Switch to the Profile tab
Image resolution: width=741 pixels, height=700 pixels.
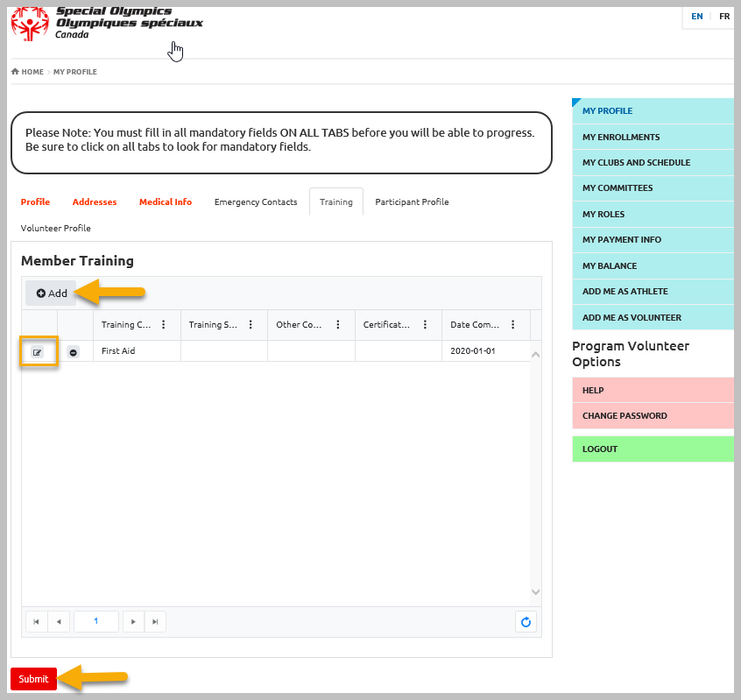tap(35, 202)
